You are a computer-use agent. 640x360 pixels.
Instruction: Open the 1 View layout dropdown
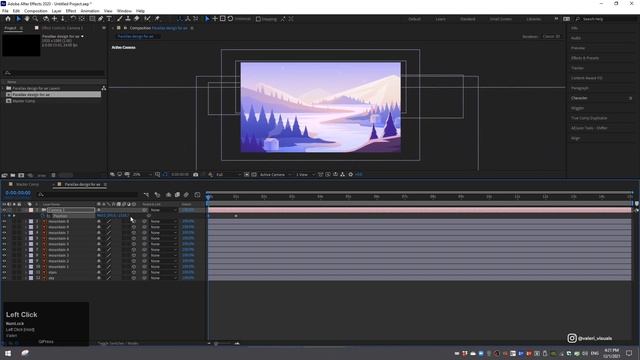[x=305, y=174]
